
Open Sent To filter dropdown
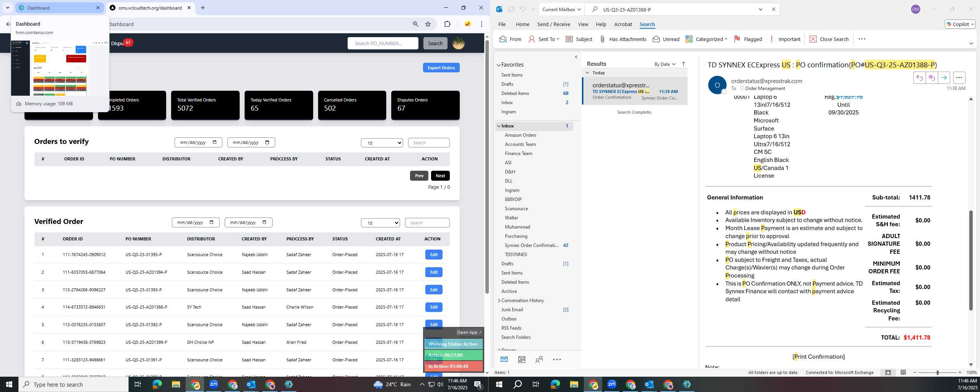pyautogui.click(x=544, y=39)
